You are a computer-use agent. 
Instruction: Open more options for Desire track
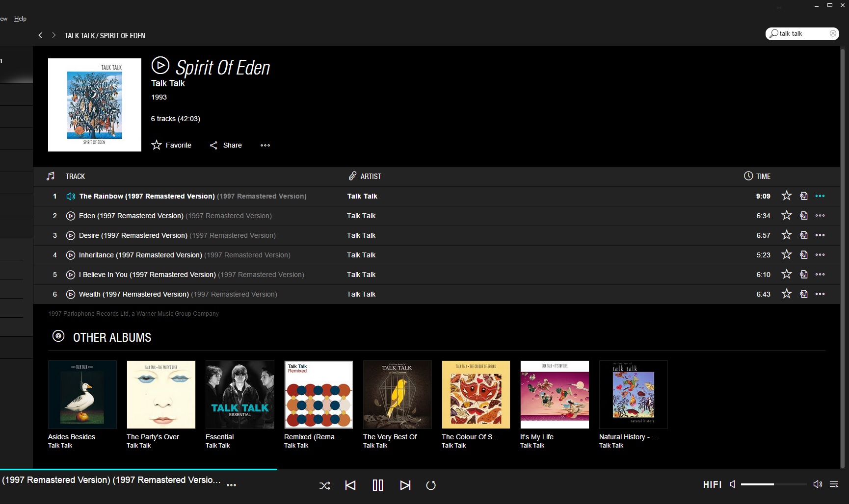tap(820, 235)
